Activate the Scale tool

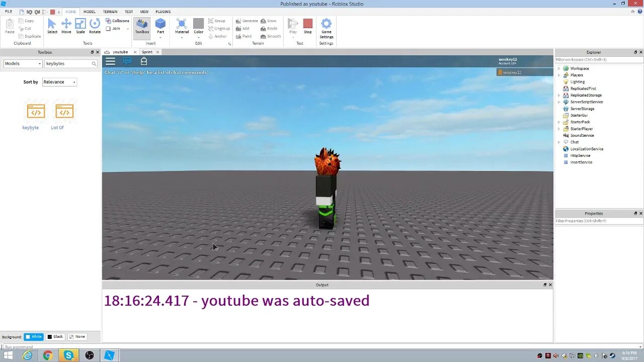point(80,26)
